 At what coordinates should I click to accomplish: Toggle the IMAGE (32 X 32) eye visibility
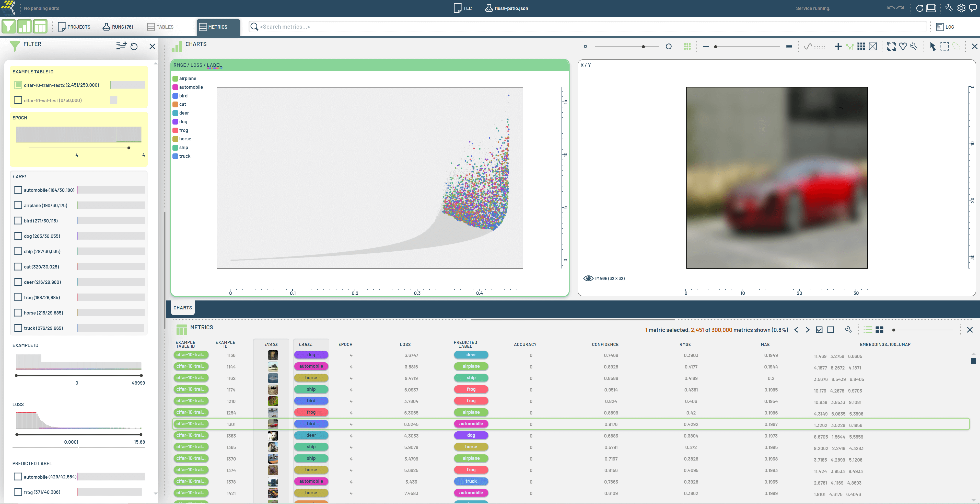588,278
